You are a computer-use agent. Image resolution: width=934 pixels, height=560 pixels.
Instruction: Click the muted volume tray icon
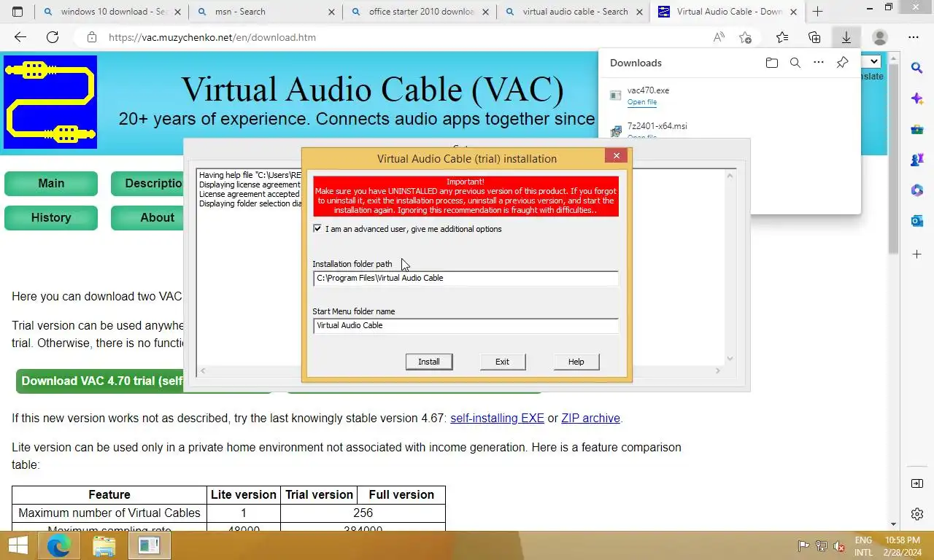(839, 545)
